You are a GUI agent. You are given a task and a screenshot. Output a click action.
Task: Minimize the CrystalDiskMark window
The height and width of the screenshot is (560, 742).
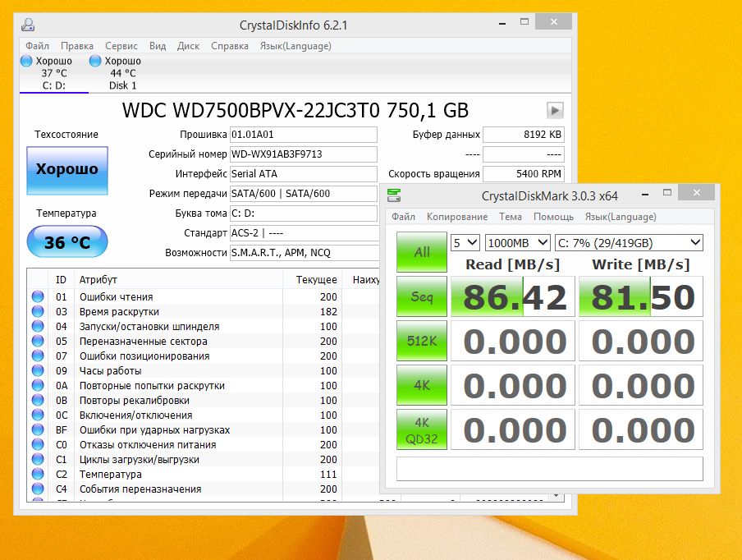click(645, 193)
